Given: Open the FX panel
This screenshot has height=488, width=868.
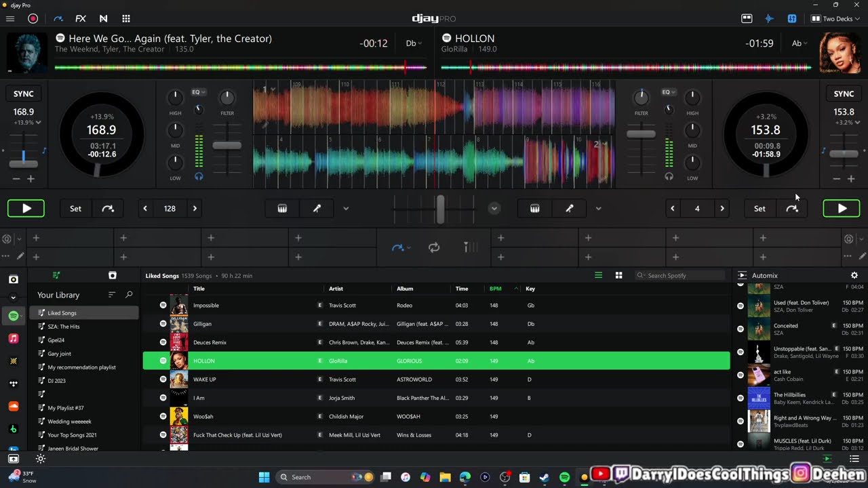Looking at the screenshot, I should click(x=81, y=19).
